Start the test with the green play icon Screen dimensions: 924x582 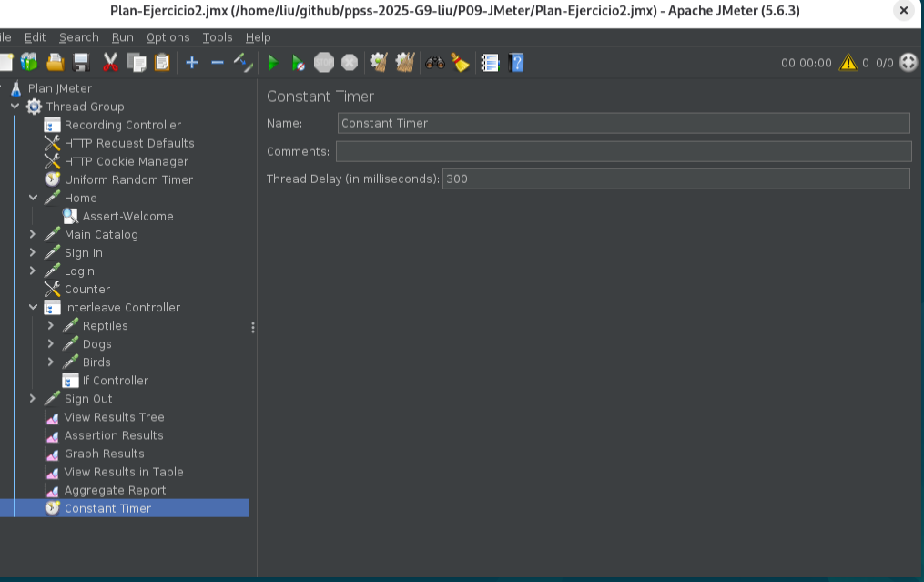coord(272,63)
